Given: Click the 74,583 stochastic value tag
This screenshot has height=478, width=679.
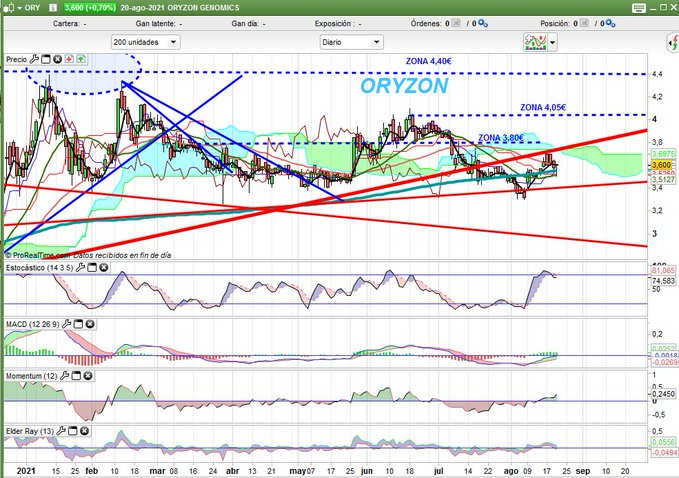Looking at the screenshot, I should click(663, 281).
